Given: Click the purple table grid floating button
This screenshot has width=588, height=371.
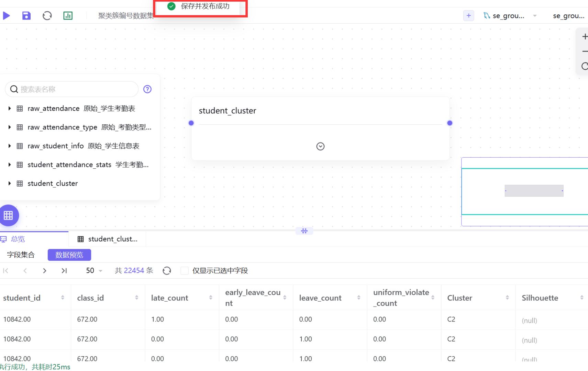Looking at the screenshot, I should coord(8,215).
